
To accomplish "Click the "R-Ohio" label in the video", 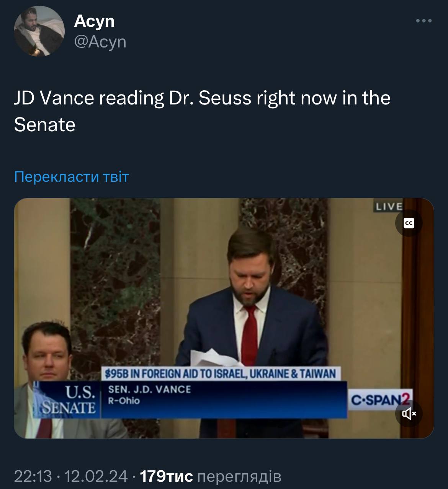I will 124,401.
